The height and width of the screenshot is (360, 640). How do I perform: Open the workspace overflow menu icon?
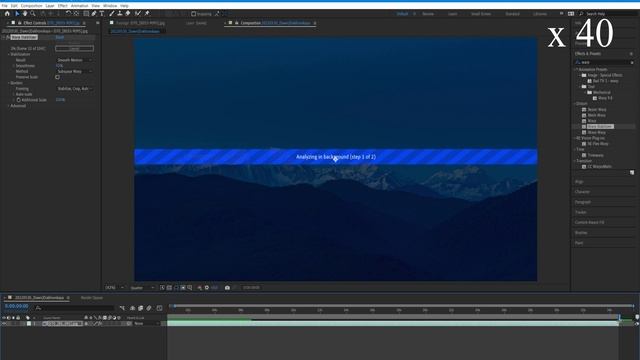(x=561, y=13)
